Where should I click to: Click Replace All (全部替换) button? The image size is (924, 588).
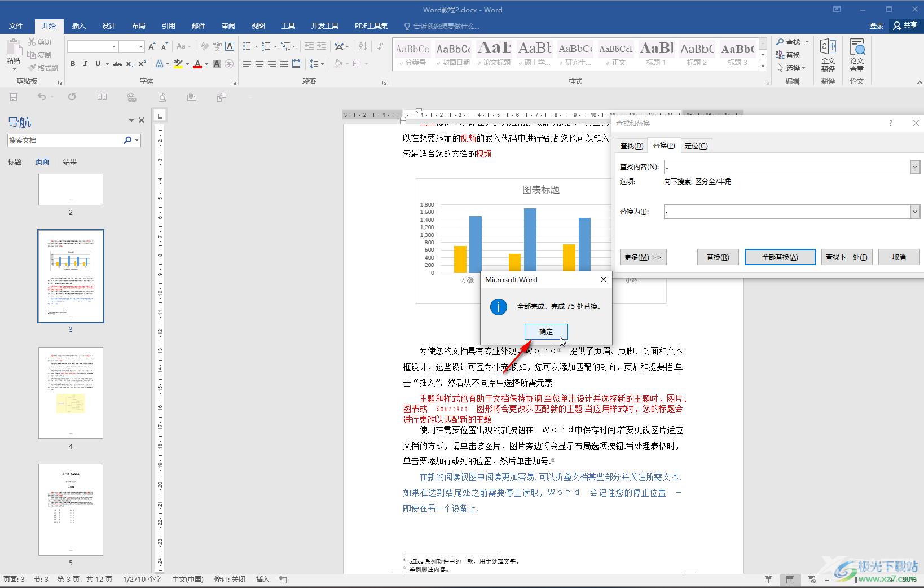pos(780,257)
